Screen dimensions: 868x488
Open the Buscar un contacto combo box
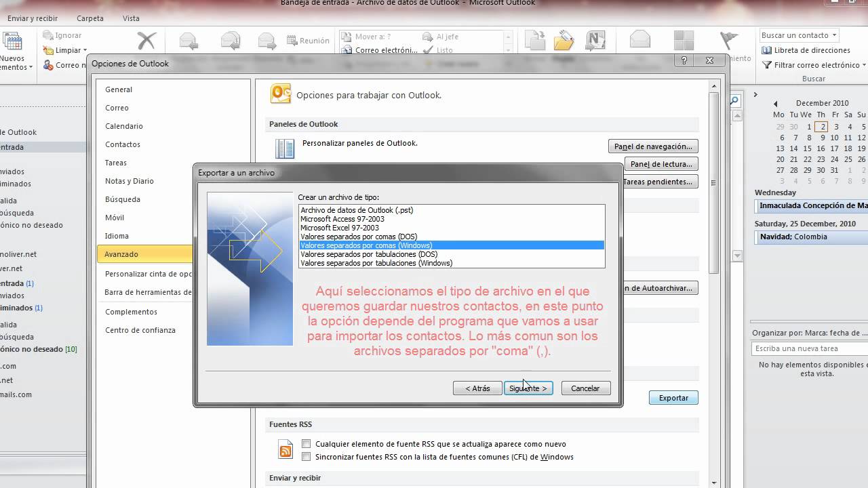799,35
